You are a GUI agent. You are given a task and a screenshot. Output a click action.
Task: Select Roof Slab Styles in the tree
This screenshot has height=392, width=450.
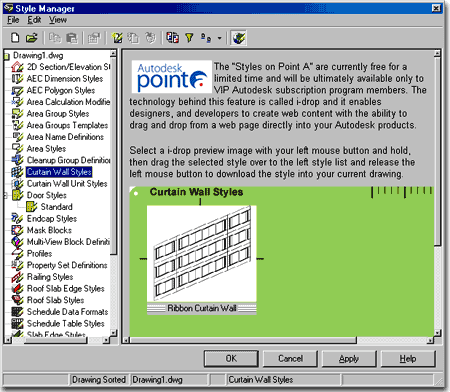pos(55,300)
